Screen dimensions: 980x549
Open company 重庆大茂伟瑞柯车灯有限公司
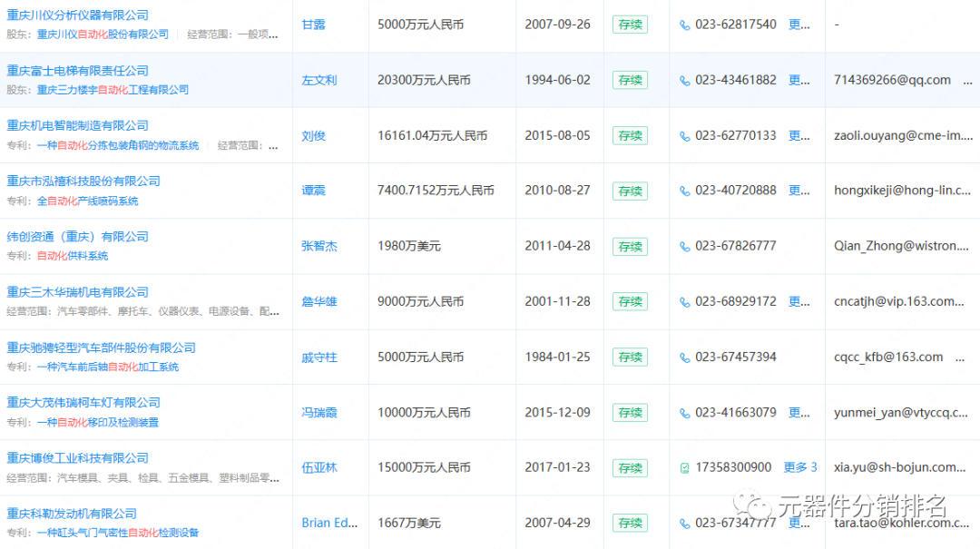(x=83, y=403)
